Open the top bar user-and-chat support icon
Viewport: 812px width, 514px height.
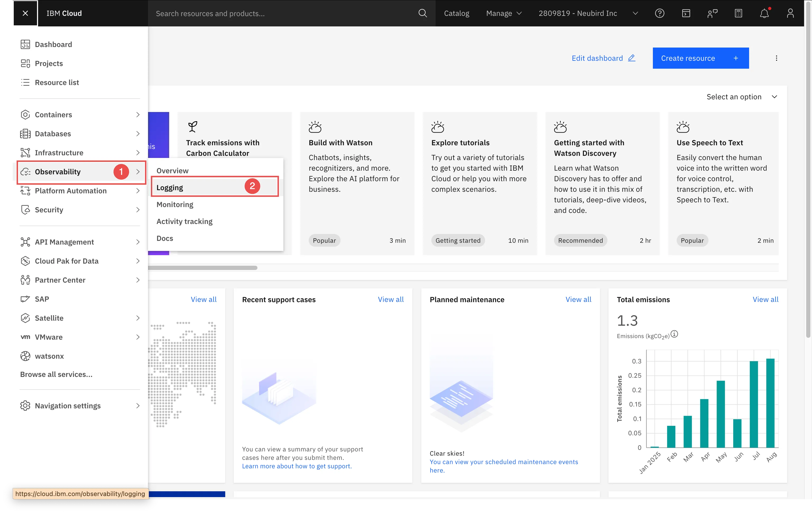click(712, 13)
